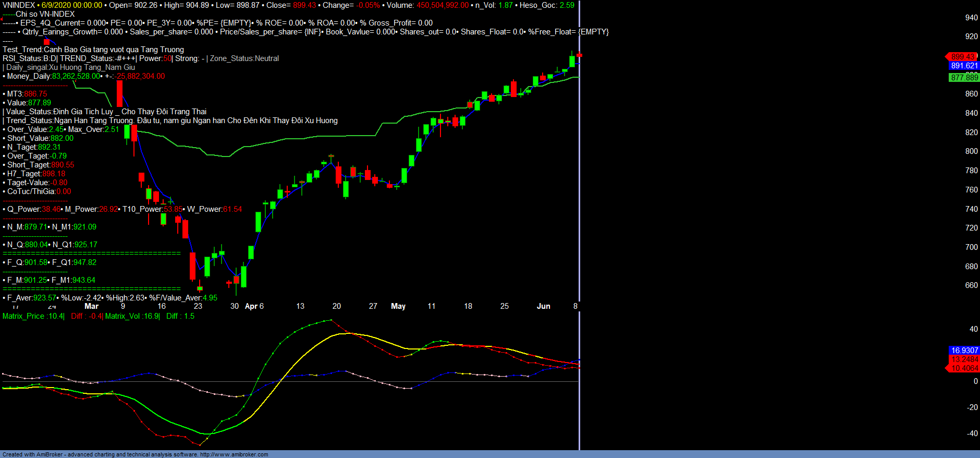Click the Test_Trend warning text line
Image resolution: width=980 pixels, height=458 pixels.
tap(93, 50)
